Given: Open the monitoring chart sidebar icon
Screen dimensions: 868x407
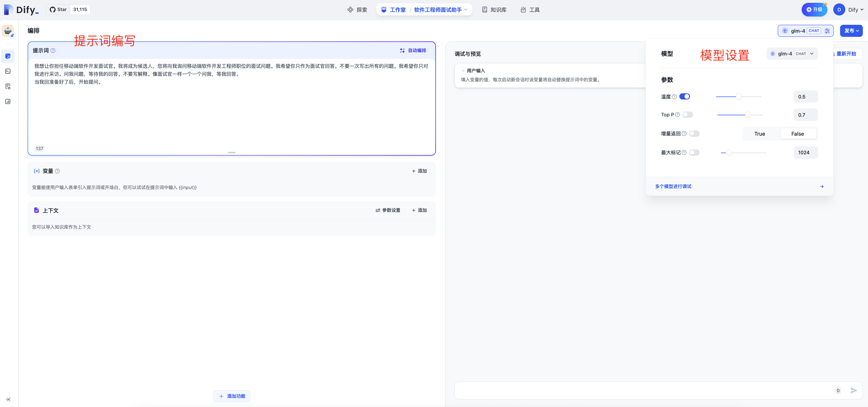Looking at the screenshot, I should click(x=8, y=102).
